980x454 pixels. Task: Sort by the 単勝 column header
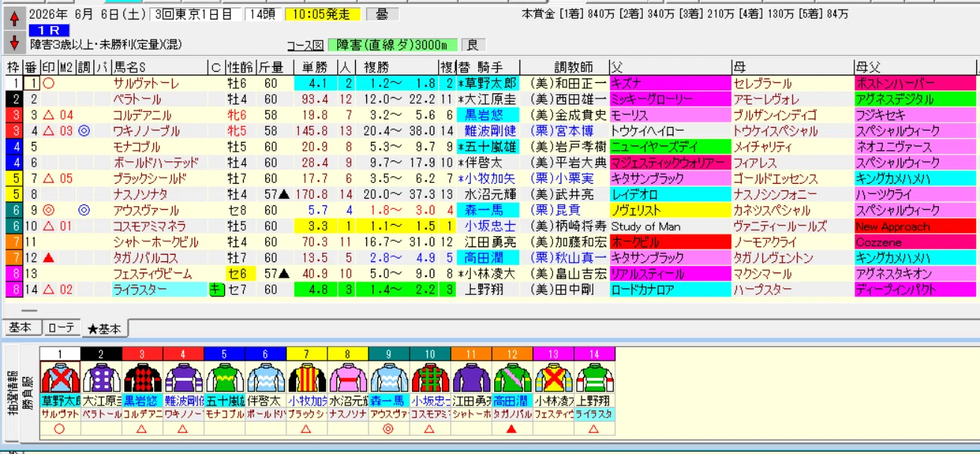pyautogui.click(x=315, y=67)
